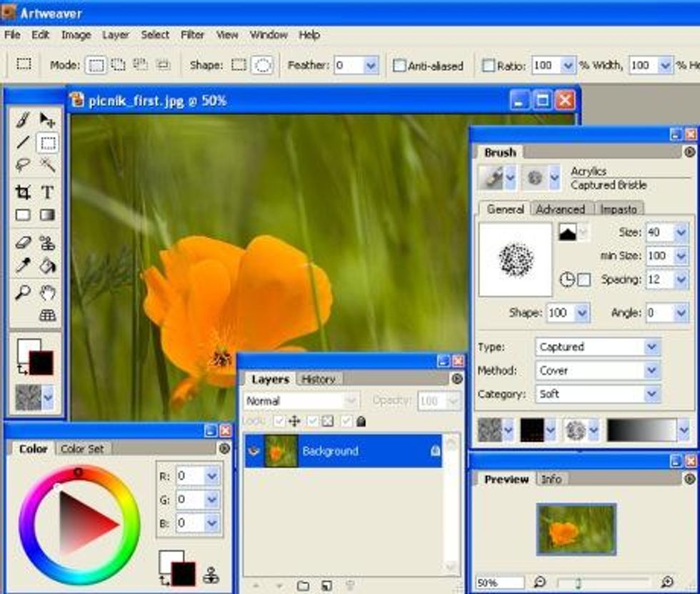Screen dimensions: 700x594
Task: Select the Eyedropper color picker tool
Action: pos(24,267)
